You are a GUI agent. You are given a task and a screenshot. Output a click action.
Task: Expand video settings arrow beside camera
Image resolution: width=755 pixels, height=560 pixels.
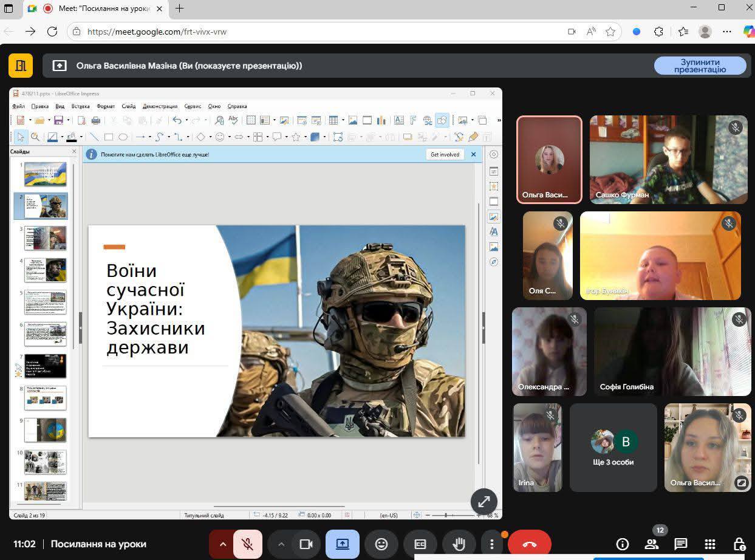click(x=281, y=544)
